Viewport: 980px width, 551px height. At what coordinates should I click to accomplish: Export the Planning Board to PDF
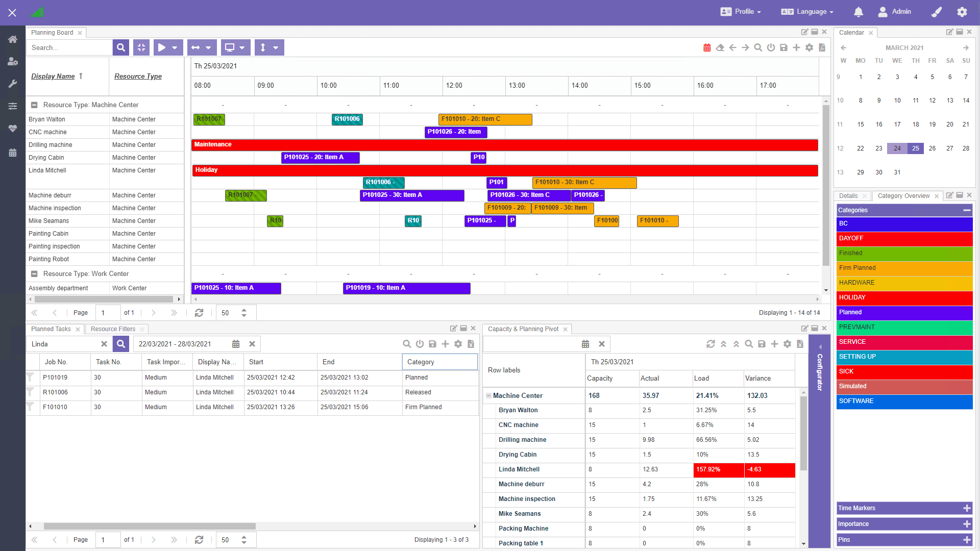[822, 47]
